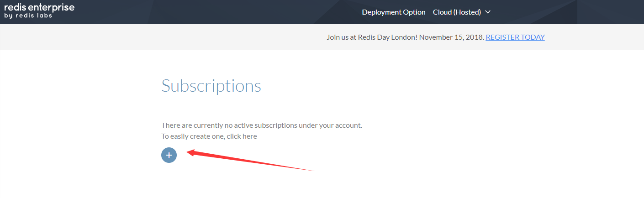Viewport: 644px width, 198px height.
Task: Follow the REGISTER TODAY link
Action: (x=515, y=37)
